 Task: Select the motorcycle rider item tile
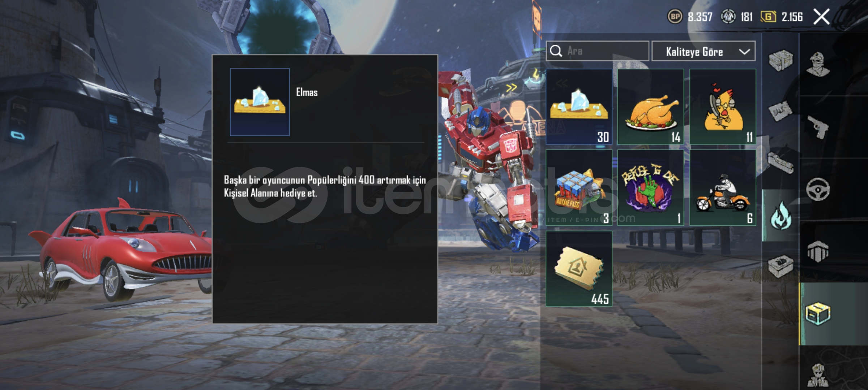point(723,188)
